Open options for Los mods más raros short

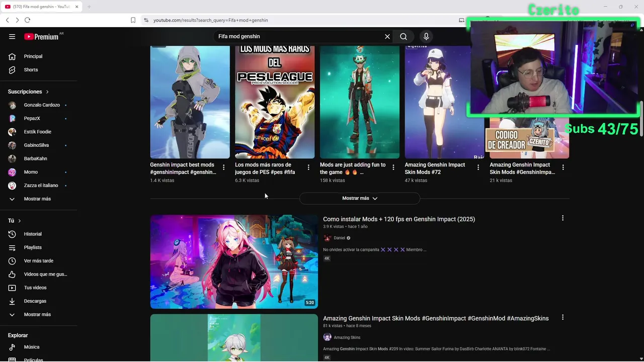pyautogui.click(x=308, y=167)
